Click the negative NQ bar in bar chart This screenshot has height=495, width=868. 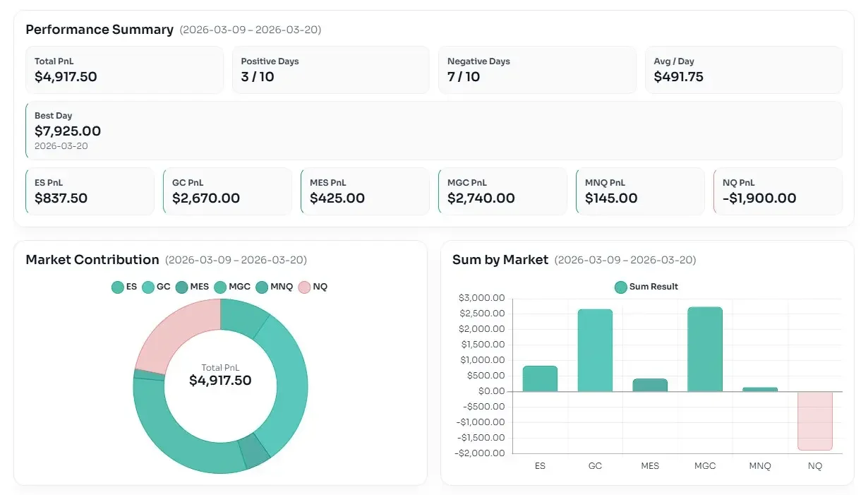(815, 420)
